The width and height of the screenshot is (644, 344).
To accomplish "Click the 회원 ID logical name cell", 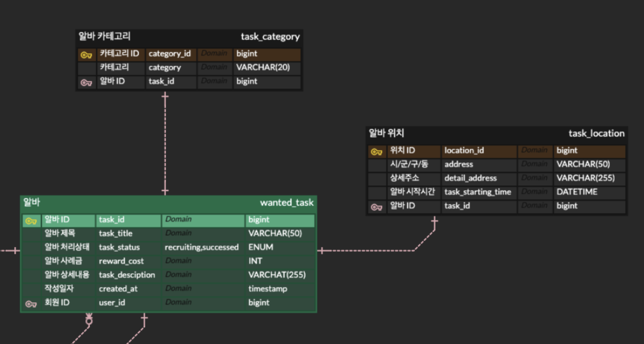I will (68, 303).
